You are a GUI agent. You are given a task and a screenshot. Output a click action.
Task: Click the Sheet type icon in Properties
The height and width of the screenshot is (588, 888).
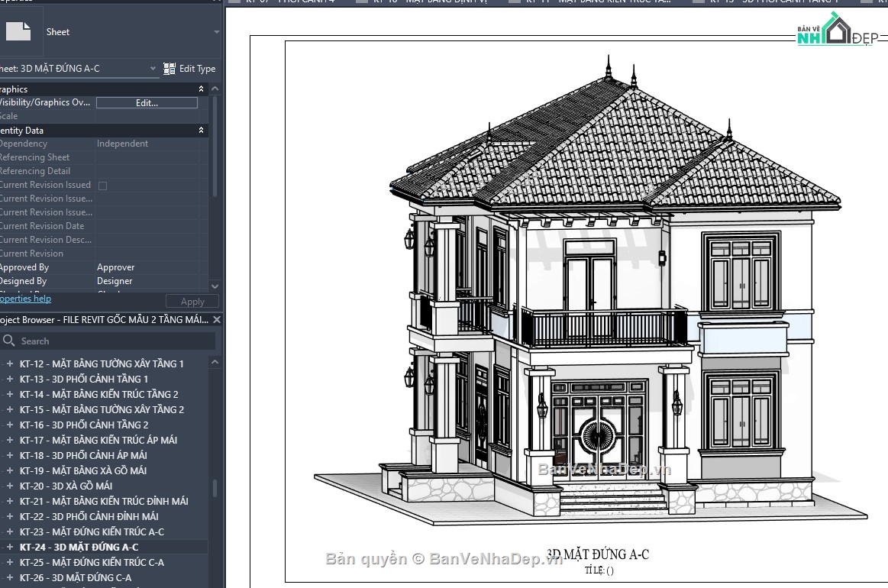[x=18, y=32]
